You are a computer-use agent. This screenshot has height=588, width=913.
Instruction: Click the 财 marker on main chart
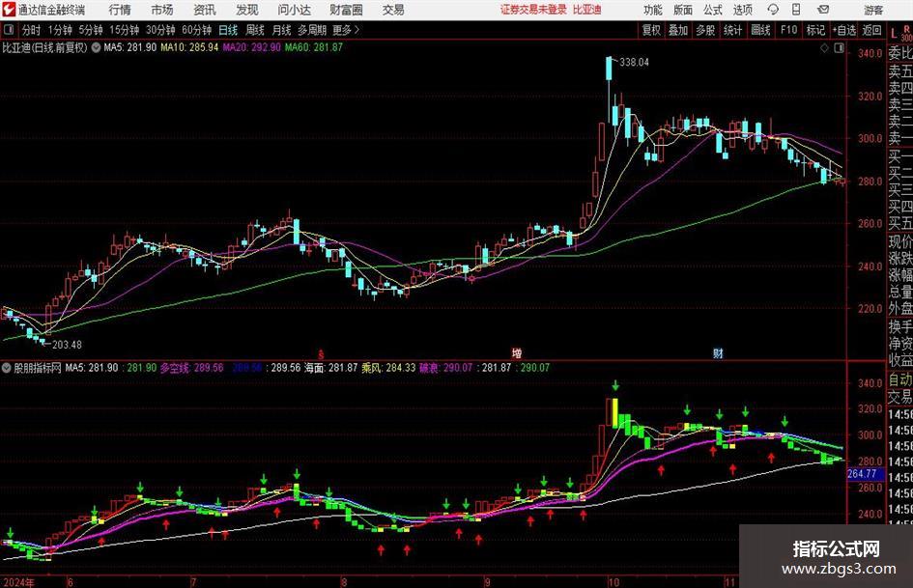718,353
